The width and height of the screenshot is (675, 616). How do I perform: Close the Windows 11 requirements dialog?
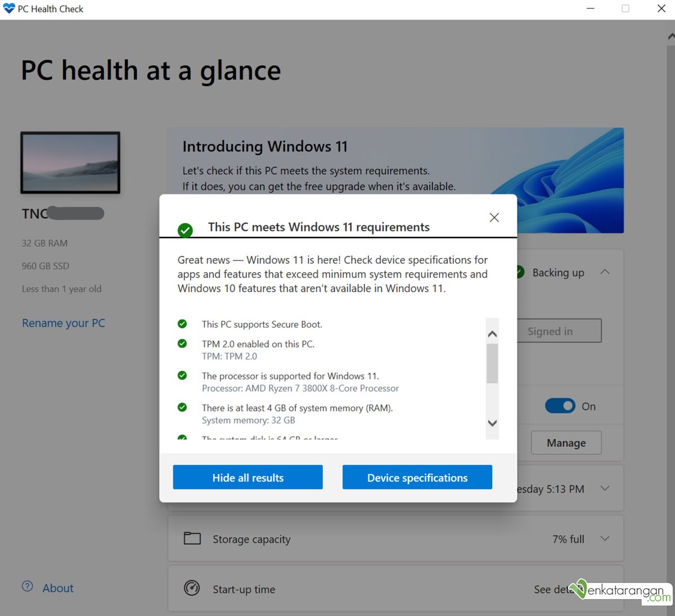click(x=494, y=218)
